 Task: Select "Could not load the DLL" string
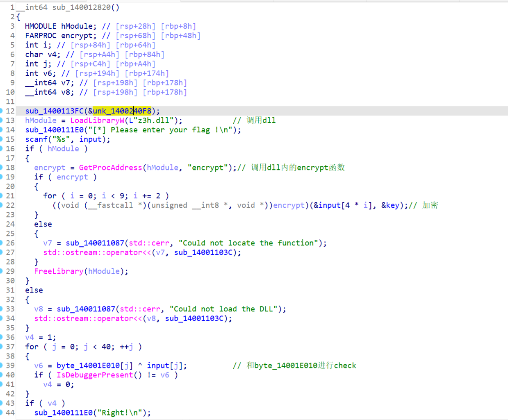point(223,309)
